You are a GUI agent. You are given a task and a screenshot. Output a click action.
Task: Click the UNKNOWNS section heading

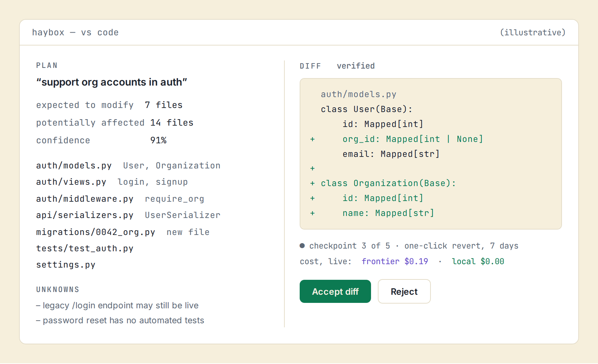coord(58,290)
